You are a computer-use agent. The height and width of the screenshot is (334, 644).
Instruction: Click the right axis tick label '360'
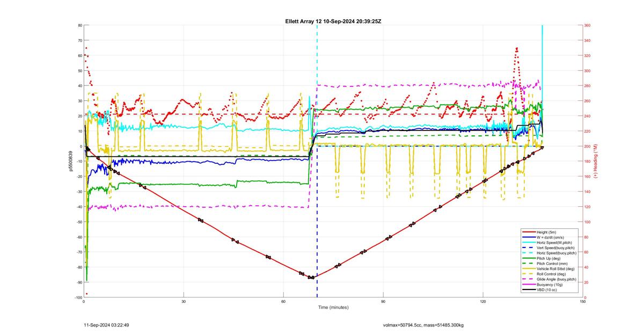pos(588,25)
